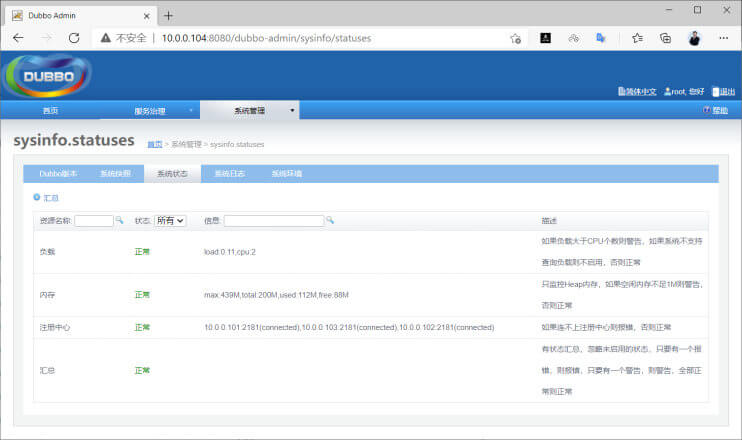
Task: Click the load:0.11,cpu:2 value
Action: point(230,252)
